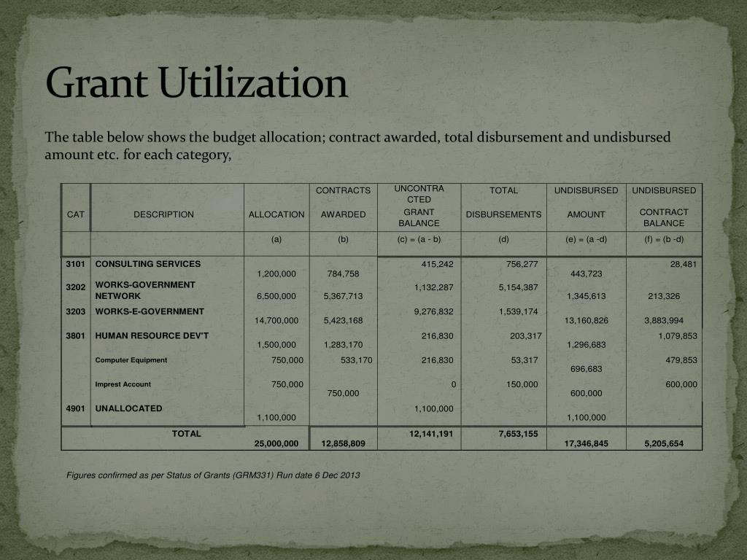Click the footnote 'Figures confirmed as per Status of Grants'
Screen dimensions: 747x560
coord(213,475)
